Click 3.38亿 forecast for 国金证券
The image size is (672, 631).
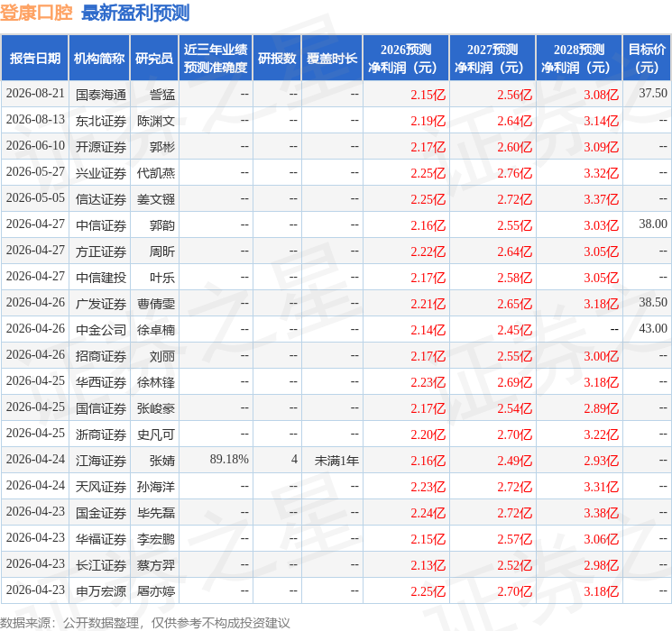pos(601,513)
